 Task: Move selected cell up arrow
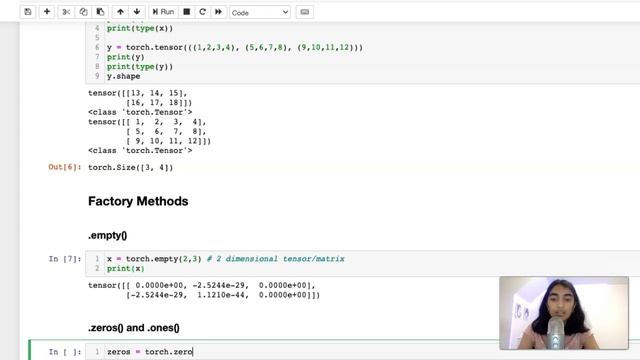click(x=120, y=12)
